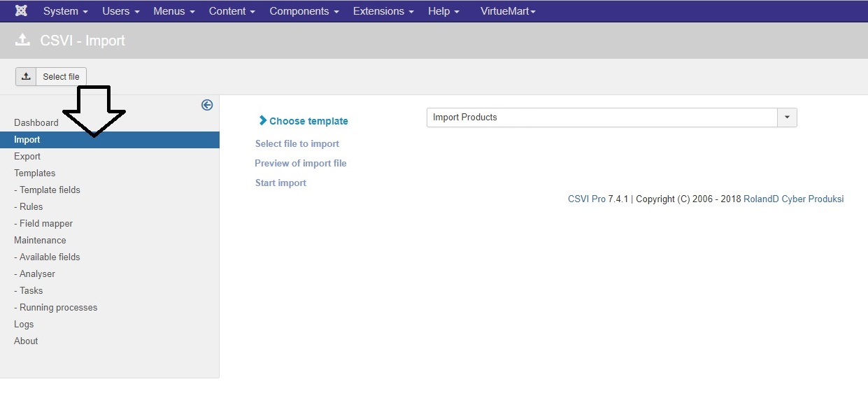Open Template fields in sidebar
Screen dimensions: 868x412
point(47,190)
